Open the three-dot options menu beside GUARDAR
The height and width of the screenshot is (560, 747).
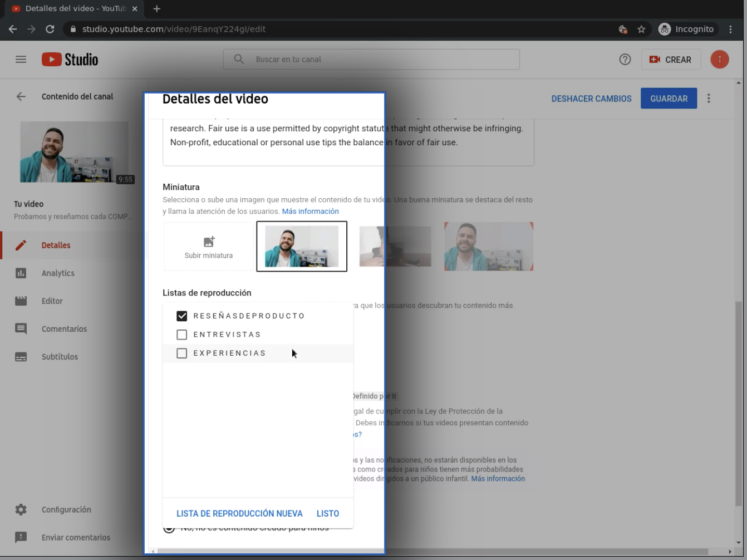coord(709,99)
